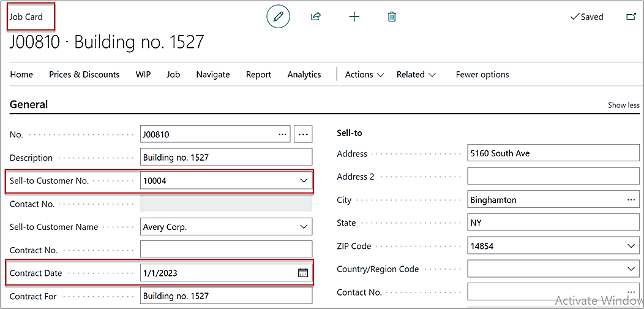Click the trash delete icon
This screenshot has width=644, height=309.
tap(392, 17)
